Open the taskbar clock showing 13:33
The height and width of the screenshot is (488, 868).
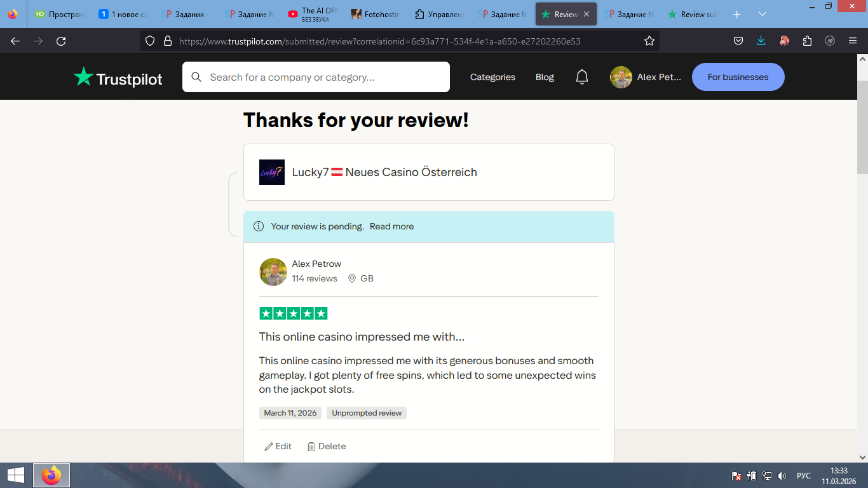click(x=839, y=475)
